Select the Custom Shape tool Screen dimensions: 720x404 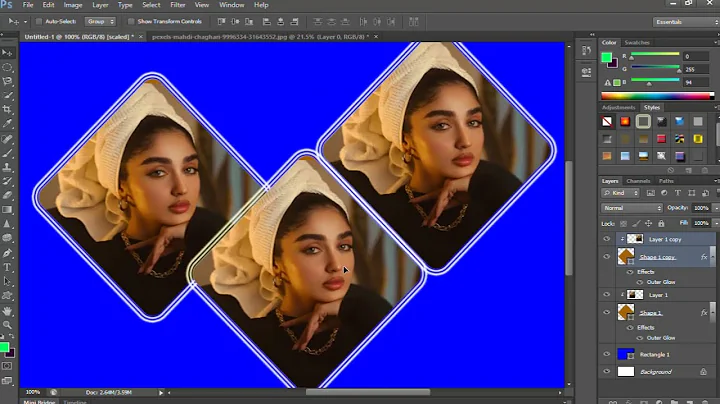(7, 296)
